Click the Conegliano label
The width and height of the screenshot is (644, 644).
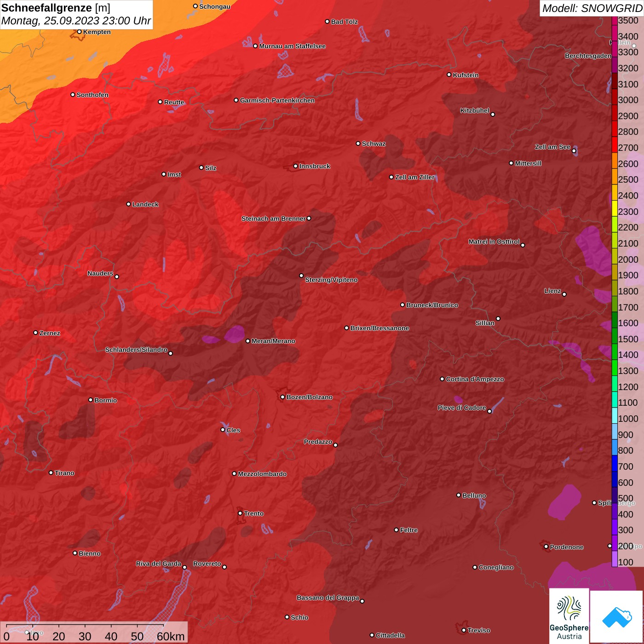496,567
